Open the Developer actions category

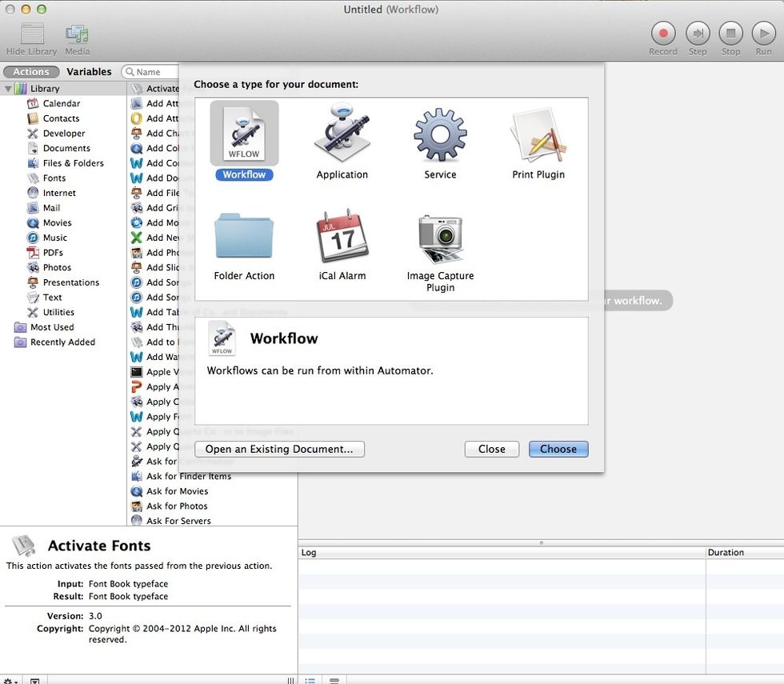(x=63, y=134)
